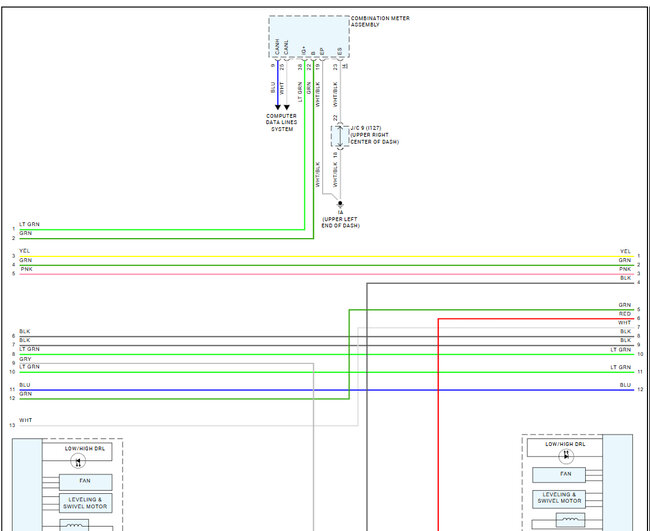Image resolution: width=650 pixels, height=531 pixels.
Task: Click the right LOW/HIGH DRL label
Action: (565, 444)
